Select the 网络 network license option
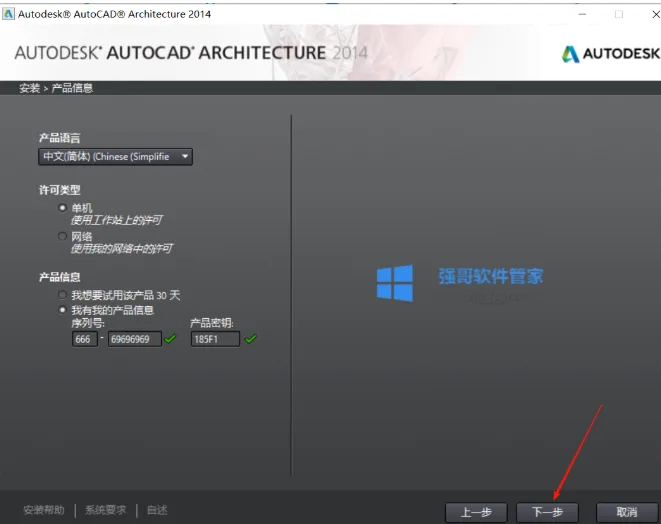The height and width of the screenshot is (524, 661). click(62, 236)
